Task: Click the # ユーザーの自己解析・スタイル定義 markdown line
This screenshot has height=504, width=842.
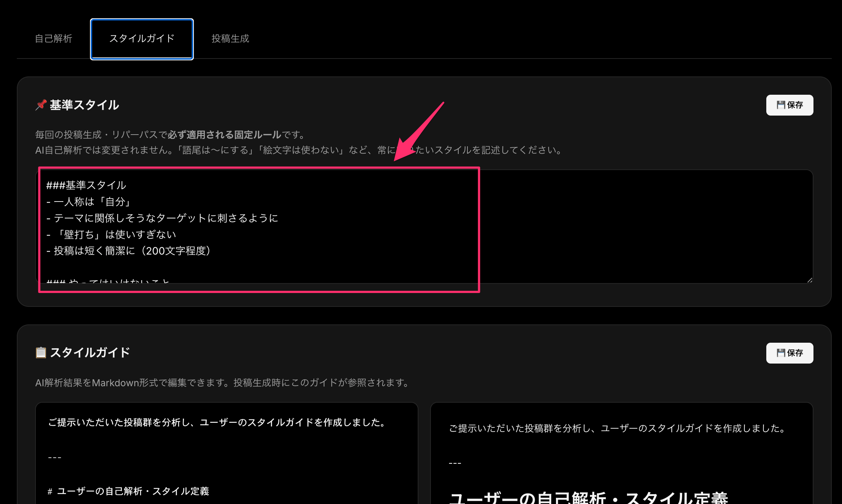Action: pos(128,491)
